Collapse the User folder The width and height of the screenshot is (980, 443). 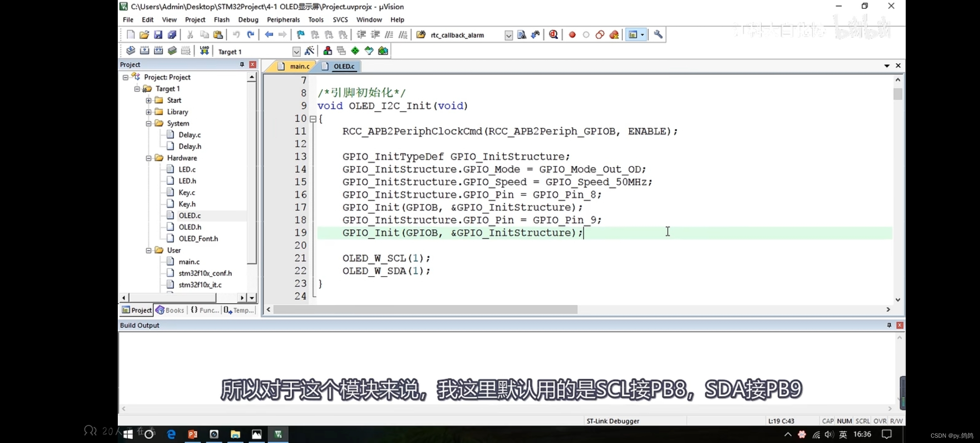click(x=149, y=250)
